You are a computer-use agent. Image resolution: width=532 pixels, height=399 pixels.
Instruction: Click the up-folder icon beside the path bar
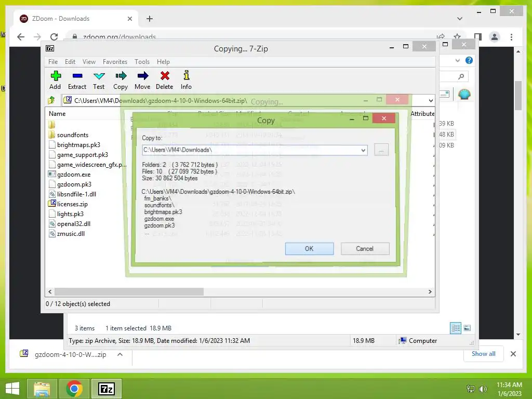tap(51, 100)
